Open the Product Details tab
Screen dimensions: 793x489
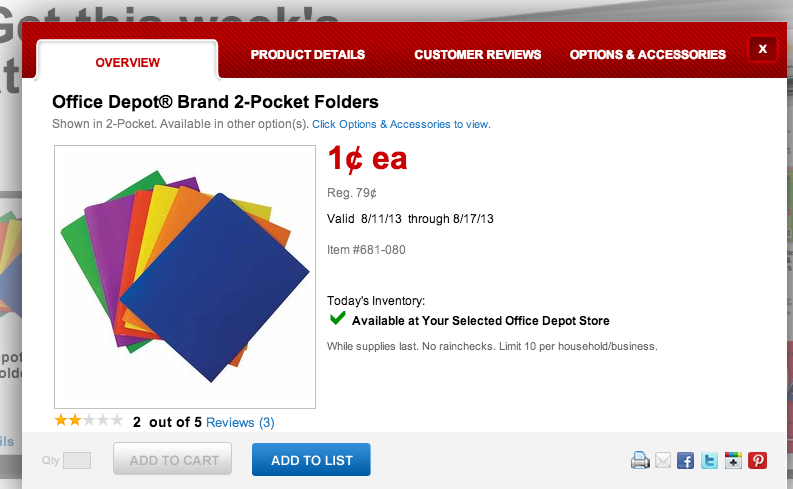click(x=307, y=55)
